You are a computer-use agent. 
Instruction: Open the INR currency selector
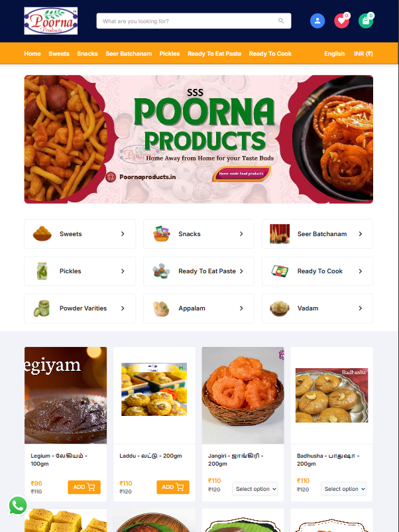click(x=363, y=54)
